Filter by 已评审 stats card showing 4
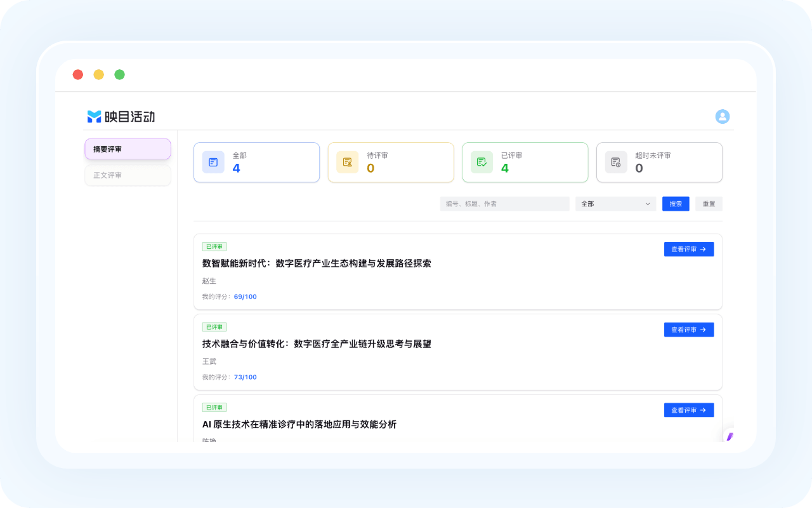This screenshot has height=508, width=812. click(525, 163)
